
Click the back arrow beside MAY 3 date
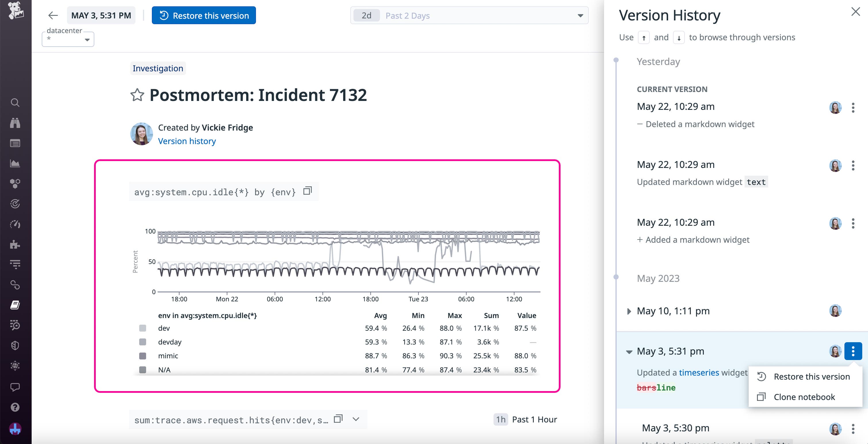[53, 16]
